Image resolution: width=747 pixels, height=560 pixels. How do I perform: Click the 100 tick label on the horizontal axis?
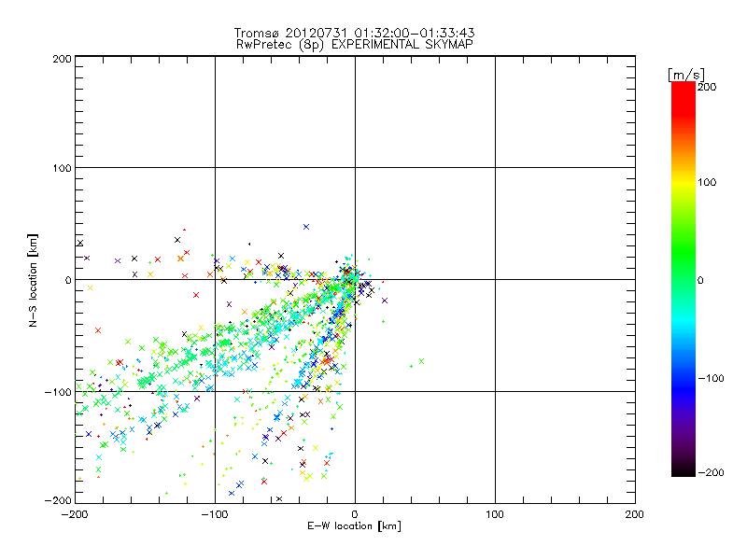point(494,514)
